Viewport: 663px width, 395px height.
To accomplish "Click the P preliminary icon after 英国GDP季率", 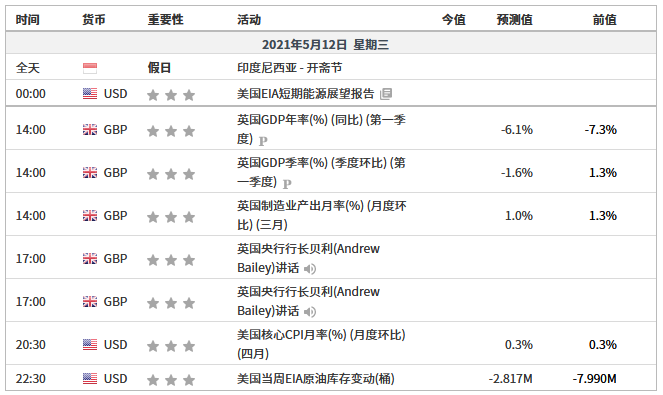I will tap(287, 184).
